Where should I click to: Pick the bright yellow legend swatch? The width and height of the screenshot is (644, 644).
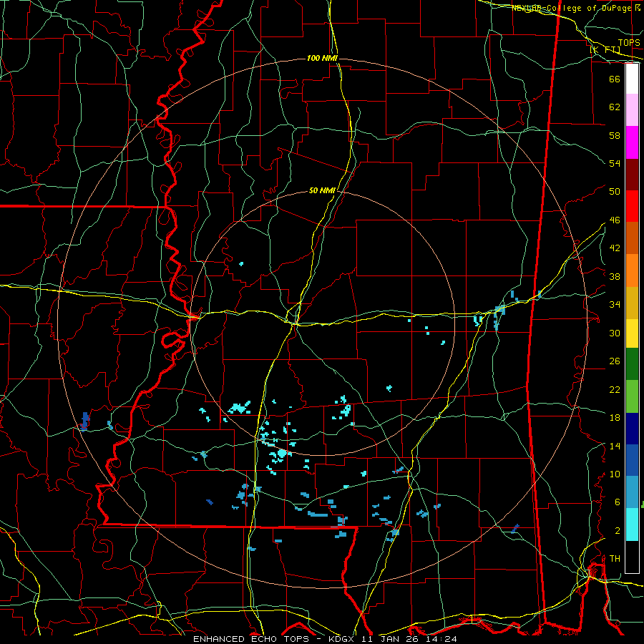pyautogui.click(x=632, y=333)
